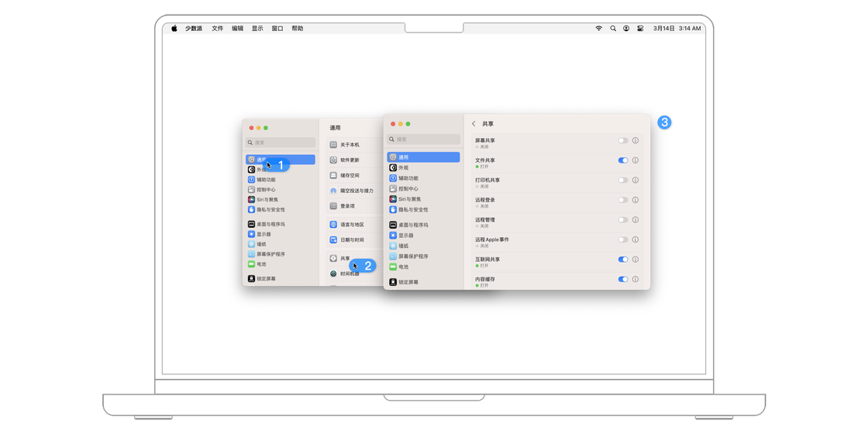The width and height of the screenshot is (868, 434).
Task: Open the 帮助 menu
Action: [x=298, y=28]
